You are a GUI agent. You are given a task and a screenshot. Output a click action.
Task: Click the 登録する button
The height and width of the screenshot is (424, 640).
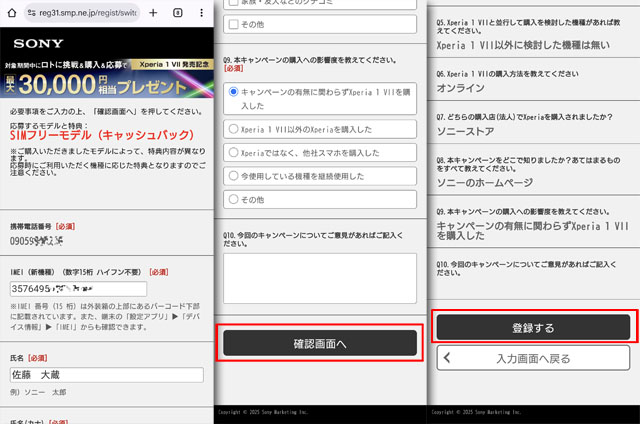(x=533, y=327)
